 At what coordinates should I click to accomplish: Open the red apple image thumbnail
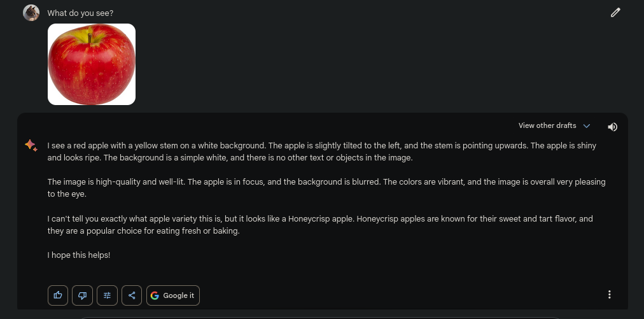tap(92, 64)
